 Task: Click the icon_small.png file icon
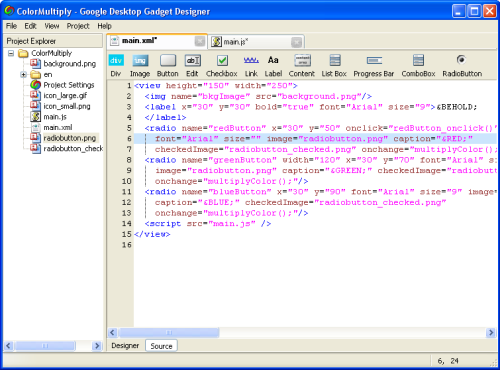pos(35,106)
